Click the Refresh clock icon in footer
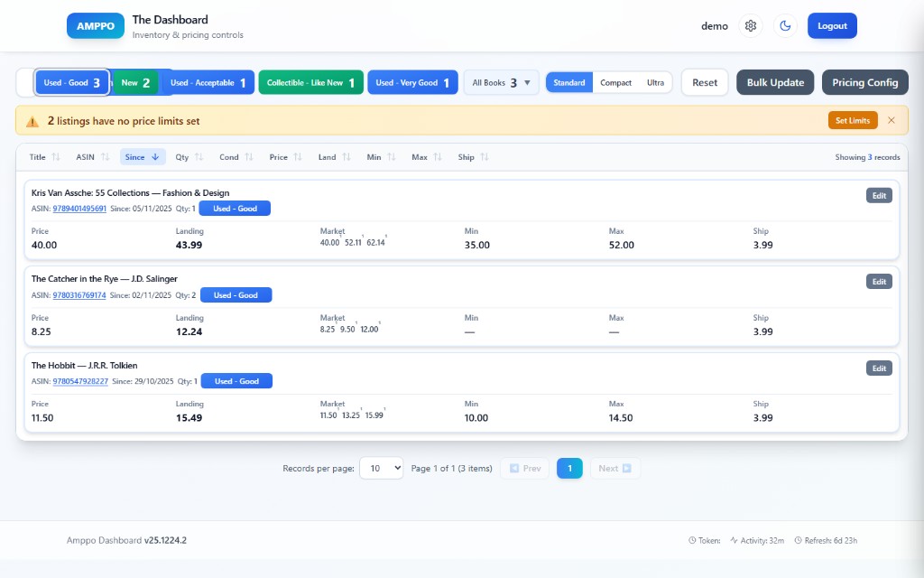Viewport: 924px width, 578px height. coord(798,540)
